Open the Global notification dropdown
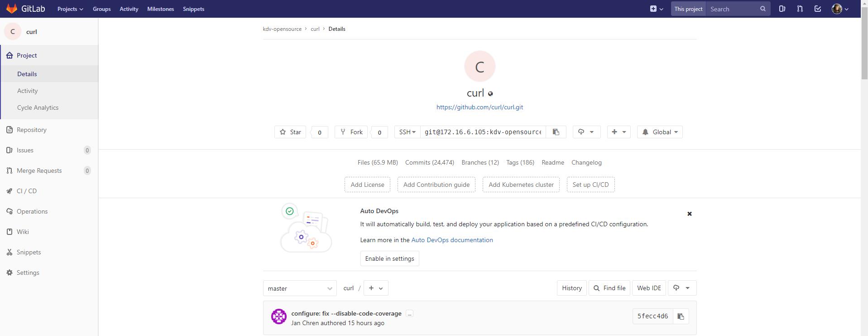 (x=660, y=132)
